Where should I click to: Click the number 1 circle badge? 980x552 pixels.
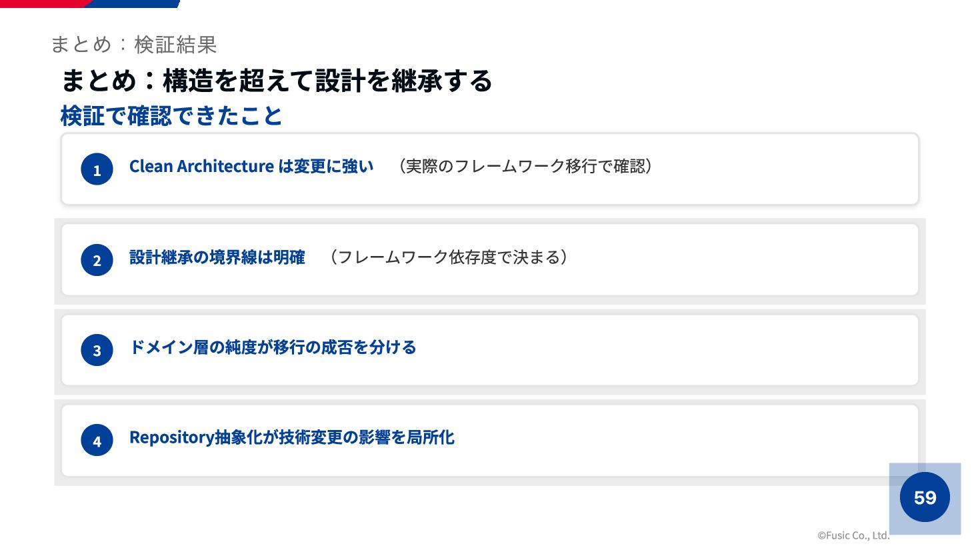tap(97, 169)
